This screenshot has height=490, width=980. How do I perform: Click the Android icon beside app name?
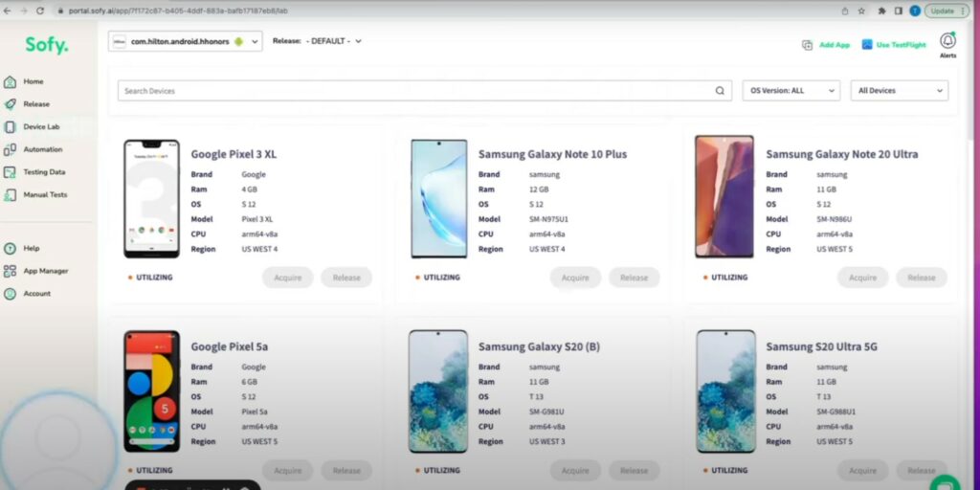pos(238,42)
